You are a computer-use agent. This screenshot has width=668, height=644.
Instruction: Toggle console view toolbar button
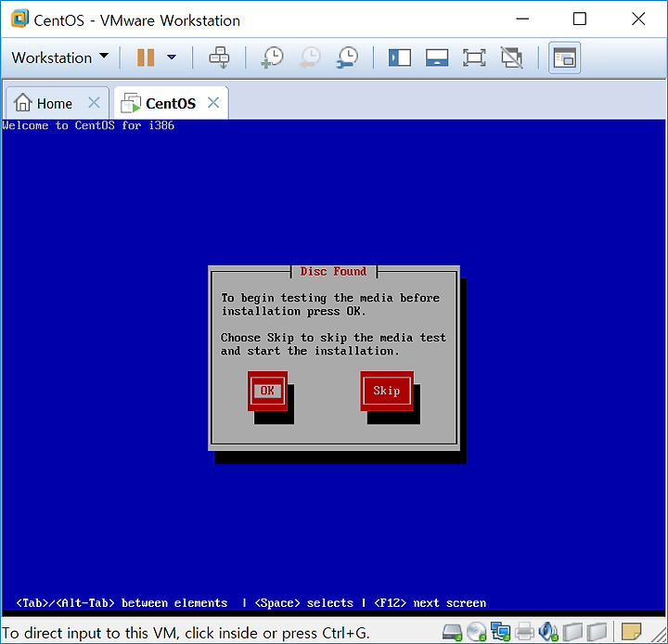coord(564,58)
